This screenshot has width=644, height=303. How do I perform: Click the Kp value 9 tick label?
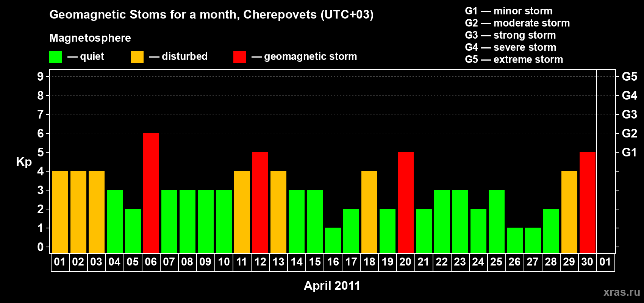(41, 77)
